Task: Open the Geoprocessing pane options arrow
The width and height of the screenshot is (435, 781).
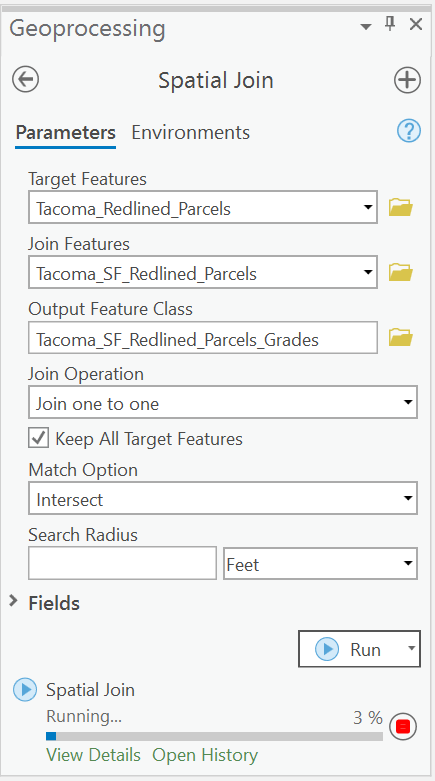Action: click(366, 26)
